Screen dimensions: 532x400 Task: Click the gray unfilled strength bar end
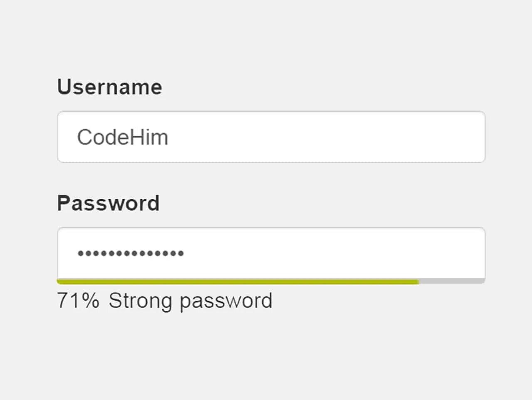click(452, 281)
